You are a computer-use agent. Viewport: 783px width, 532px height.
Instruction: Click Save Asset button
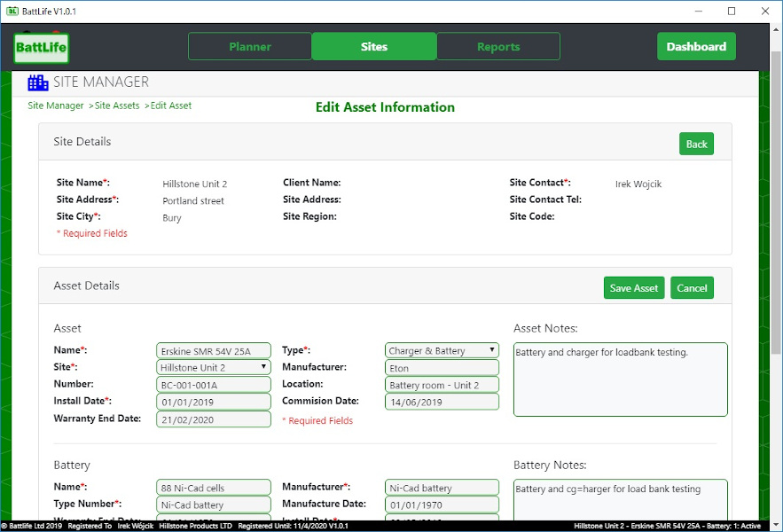[x=634, y=288]
